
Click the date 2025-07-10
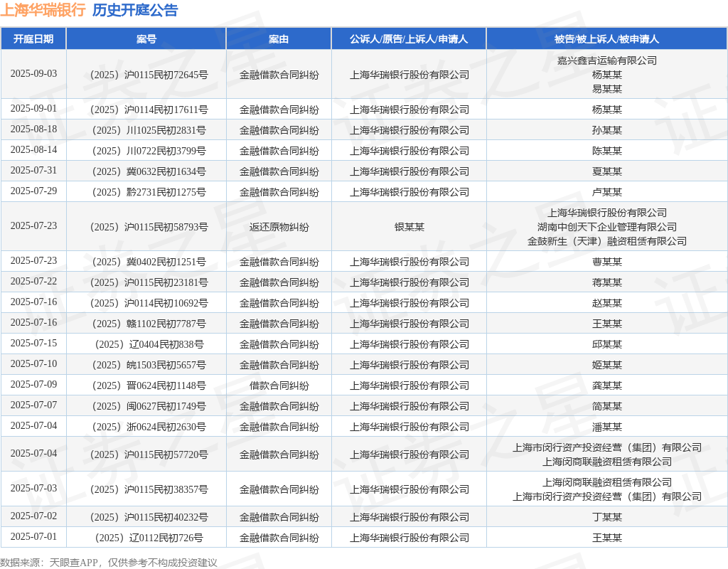[x=33, y=363]
